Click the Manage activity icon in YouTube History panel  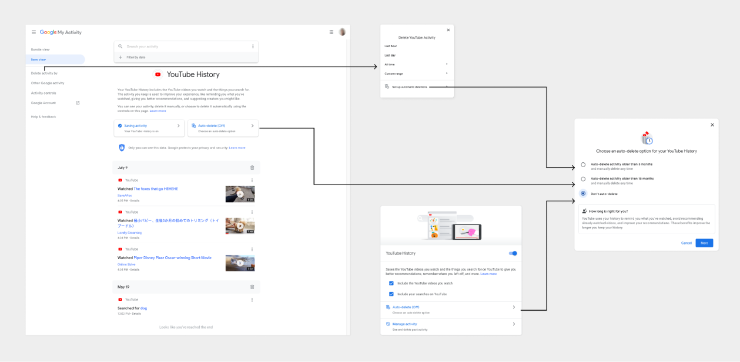388,324
